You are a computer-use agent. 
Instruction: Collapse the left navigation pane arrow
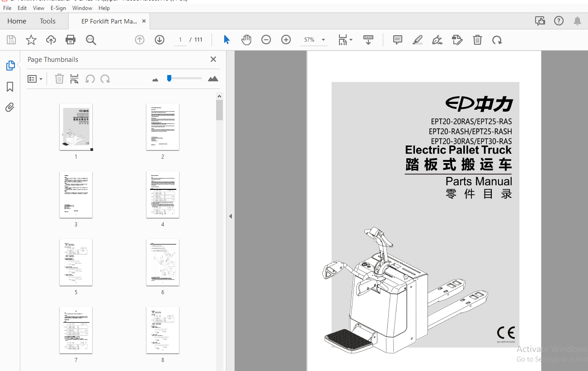(230, 216)
